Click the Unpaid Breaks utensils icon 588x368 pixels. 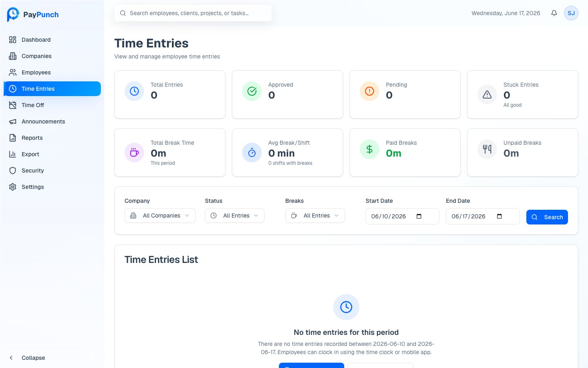[x=487, y=149]
